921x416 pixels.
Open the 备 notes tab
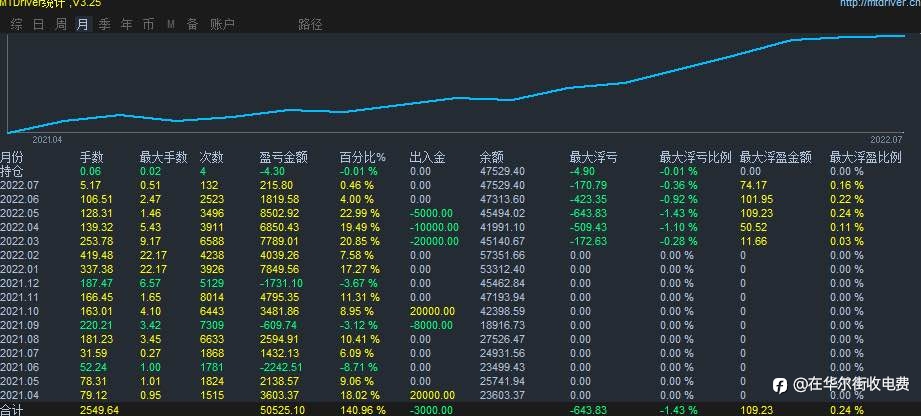click(192, 25)
